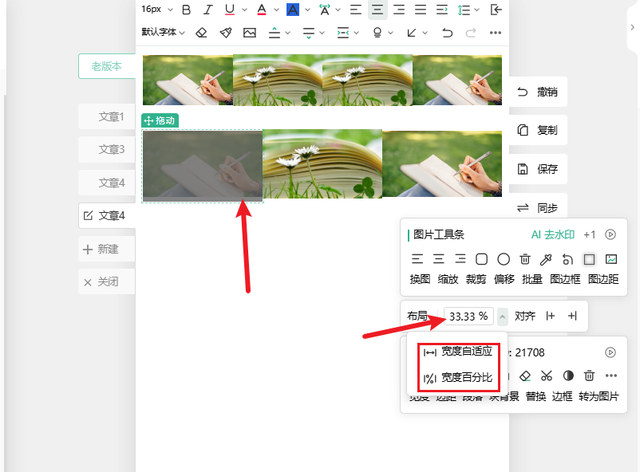The image size is (640, 472).
Task: Toggle italic formatting
Action: point(208,10)
